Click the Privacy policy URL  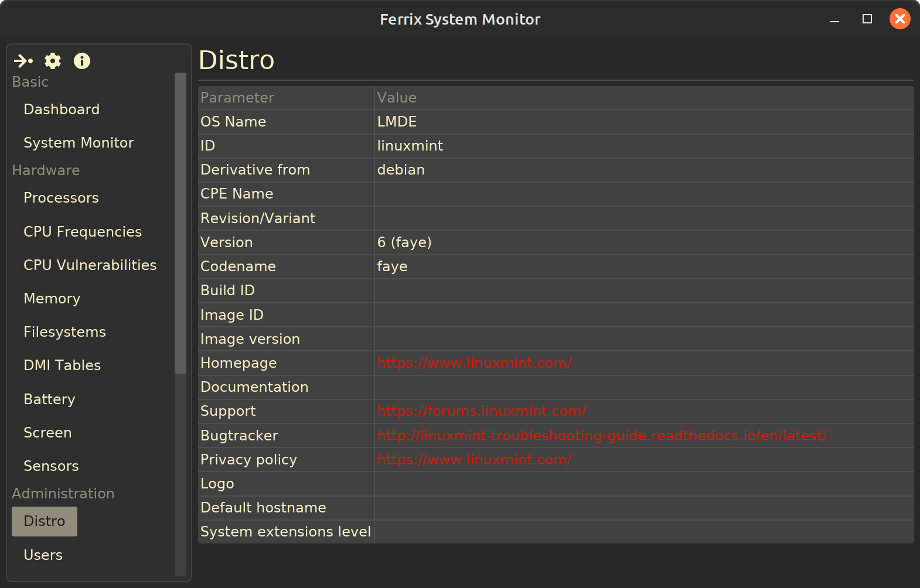pos(474,460)
